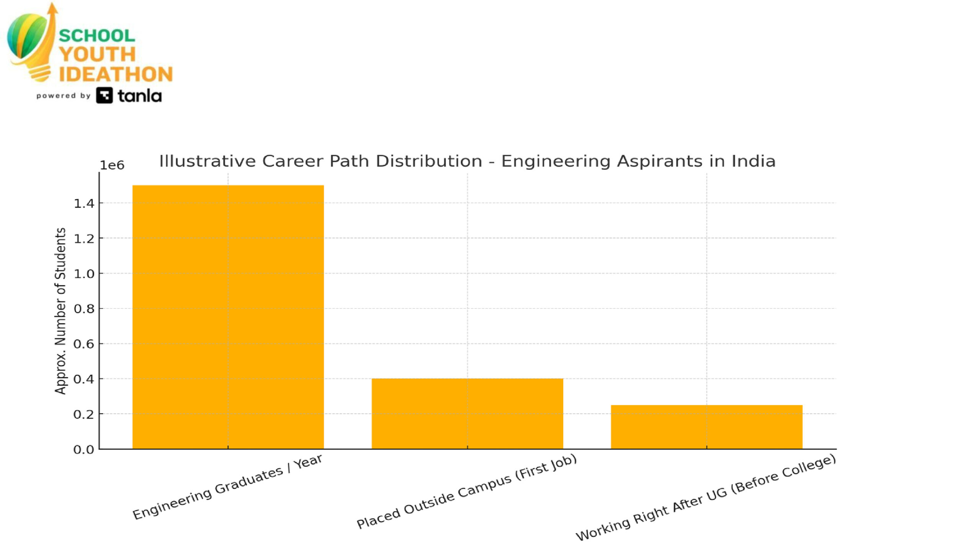Click the 1.4 y-axis tick label
This screenshot has height=551, width=980.
click(84, 204)
